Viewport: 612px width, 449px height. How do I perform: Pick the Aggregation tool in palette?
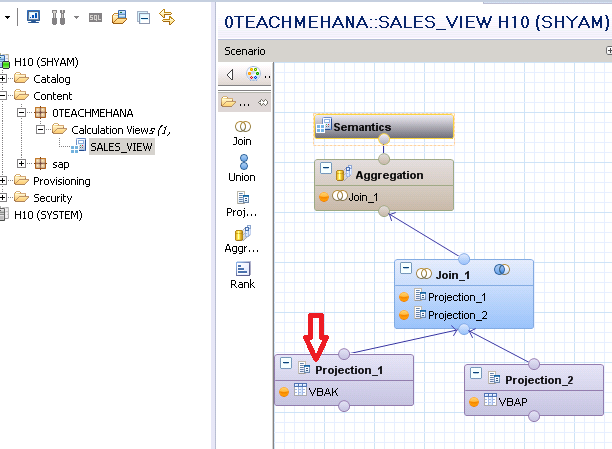pos(242,240)
